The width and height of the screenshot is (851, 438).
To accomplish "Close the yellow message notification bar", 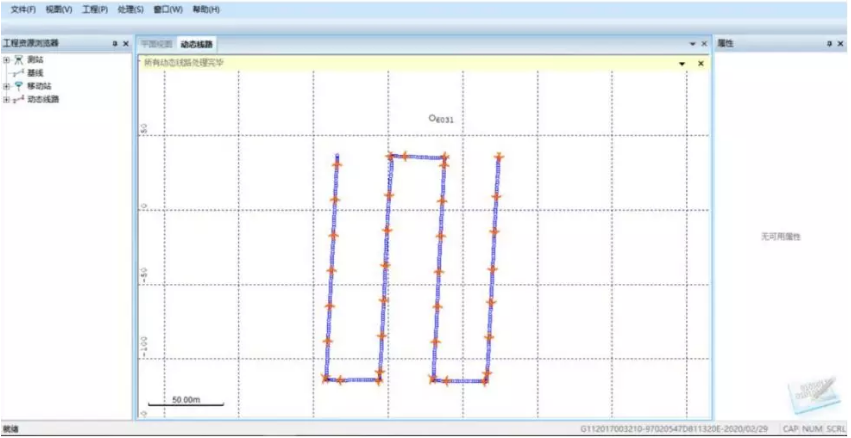I will [701, 63].
